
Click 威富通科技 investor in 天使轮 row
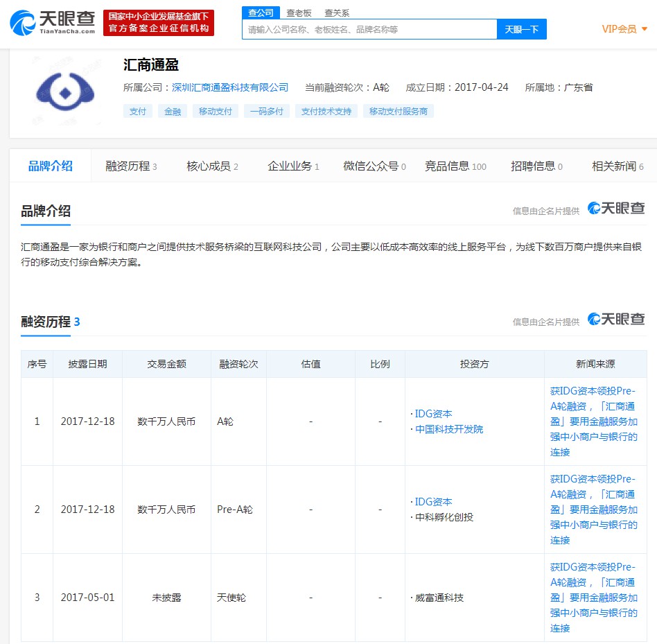[439, 598]
